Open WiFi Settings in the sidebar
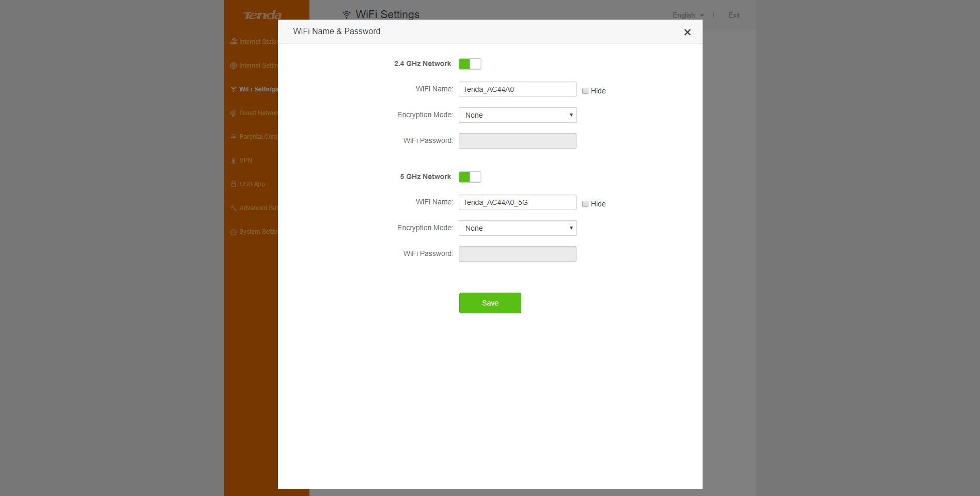980x496 pixels. [x=254, y=89]
